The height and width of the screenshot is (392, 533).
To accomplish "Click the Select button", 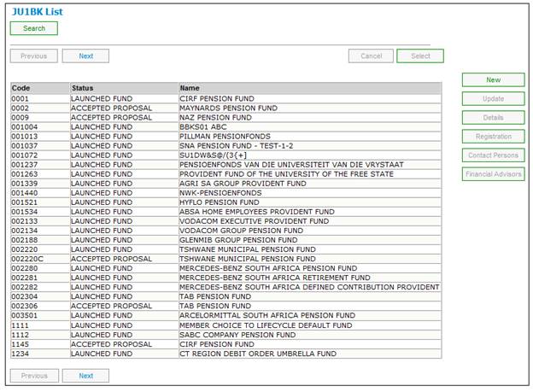I will (x=420, y=56).
